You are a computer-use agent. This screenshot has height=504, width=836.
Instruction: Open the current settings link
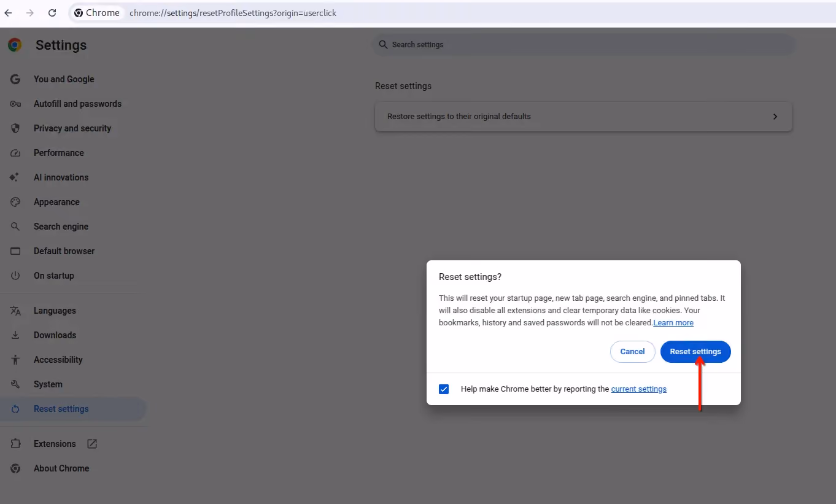tap(639, 389)
